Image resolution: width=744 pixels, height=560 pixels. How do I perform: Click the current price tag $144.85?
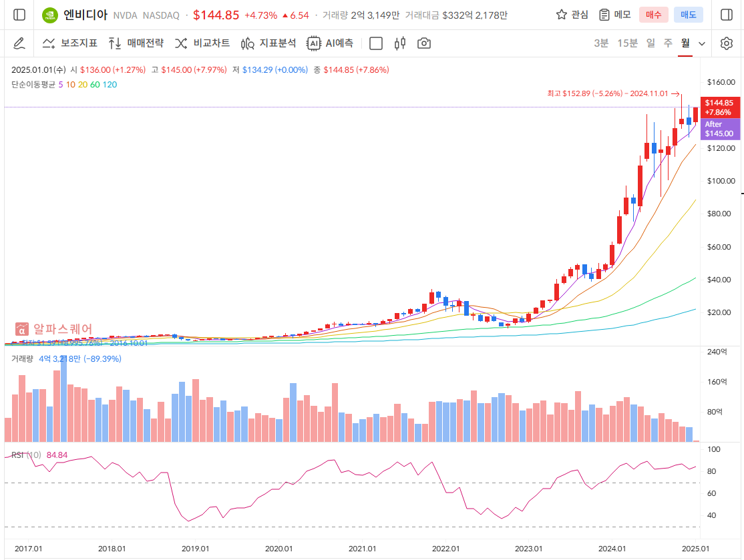click(719, 107)
